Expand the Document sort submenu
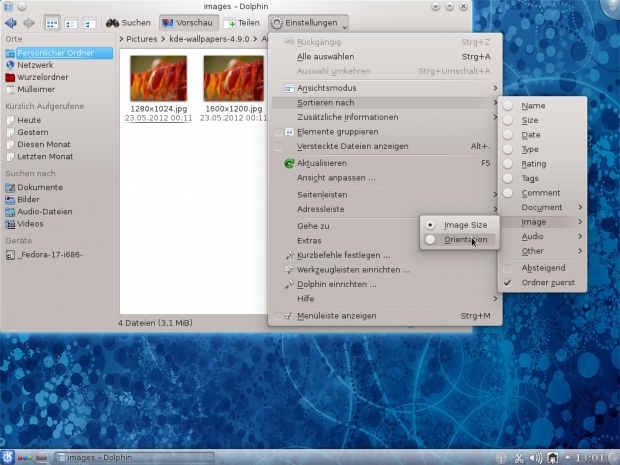The width and height of the screenshot is (620, 465). pos(543,207)
